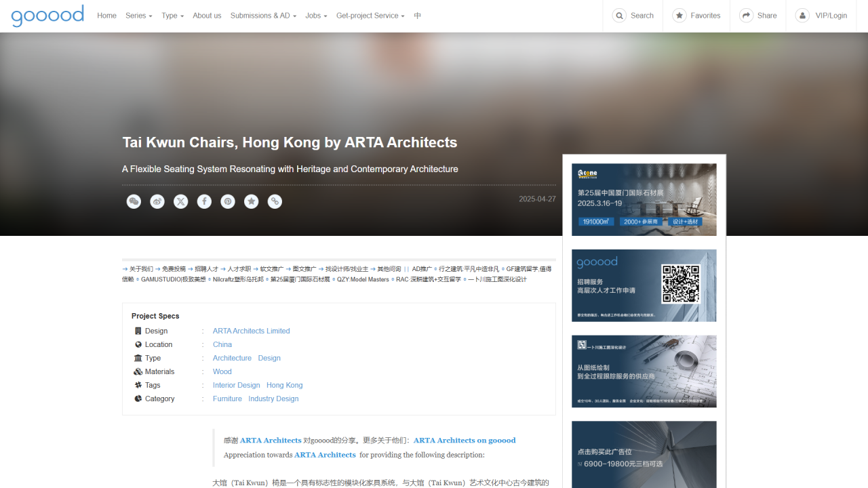Share article via WeChat icon
868x488 pixels.
[134, 201]
